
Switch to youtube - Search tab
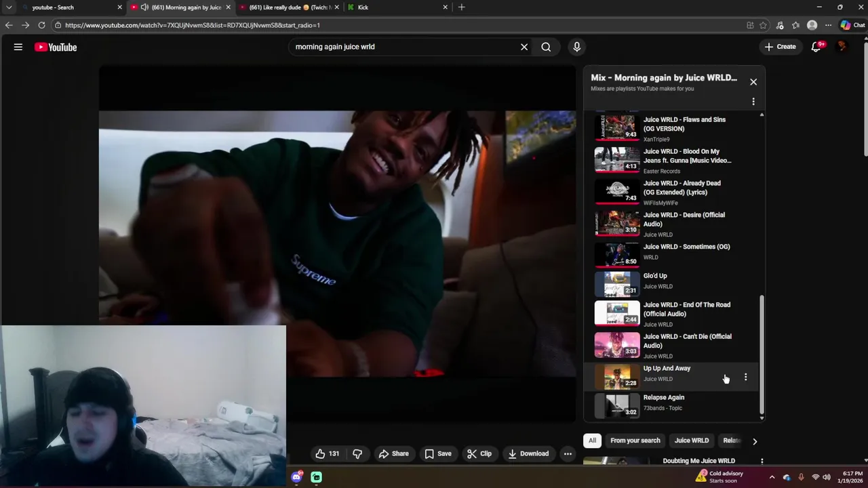[71, 7]
